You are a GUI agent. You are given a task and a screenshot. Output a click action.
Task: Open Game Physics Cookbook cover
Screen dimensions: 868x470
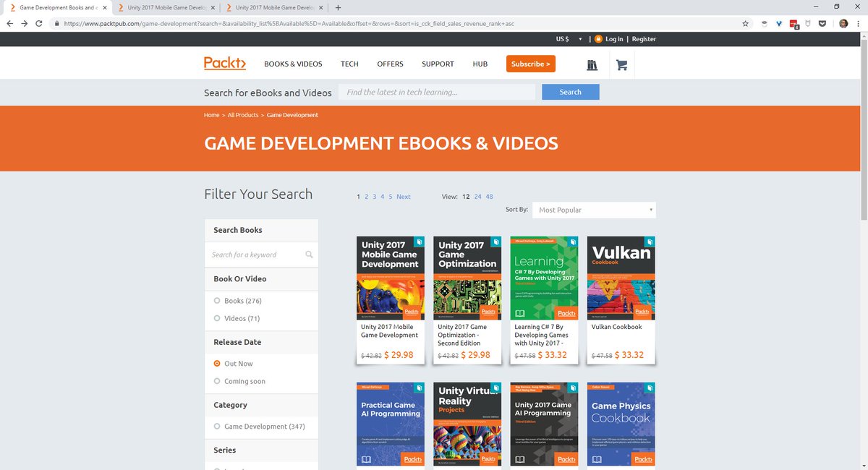[621, 424]
